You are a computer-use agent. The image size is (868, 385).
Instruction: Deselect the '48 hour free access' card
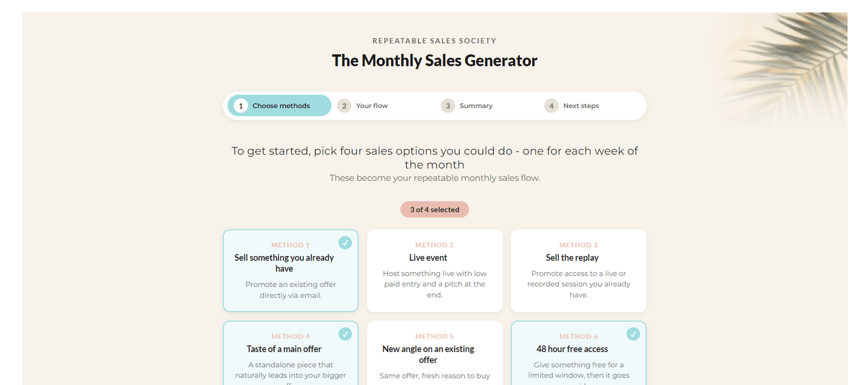point(579,353)
